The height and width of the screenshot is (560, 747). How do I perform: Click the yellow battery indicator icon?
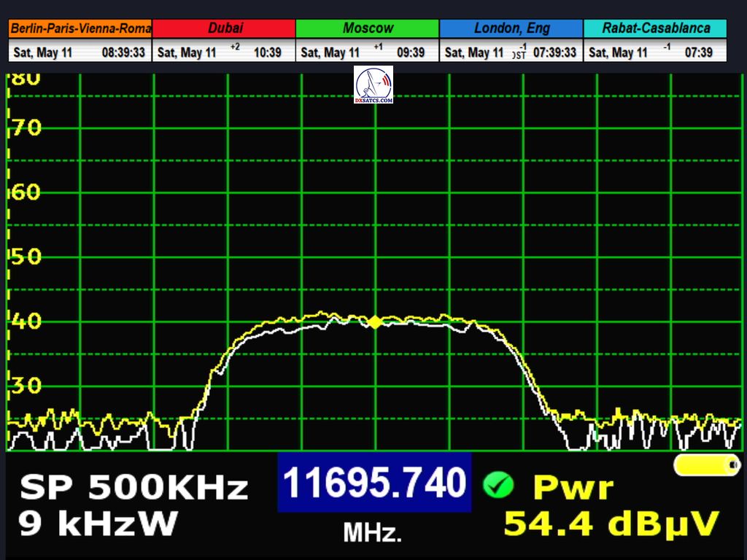(706, 465)
